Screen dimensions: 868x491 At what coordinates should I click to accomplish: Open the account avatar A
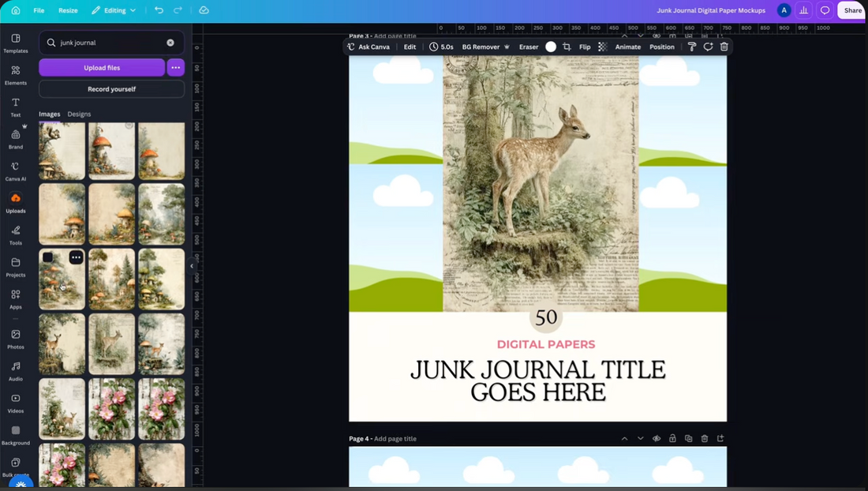(784, 10)
